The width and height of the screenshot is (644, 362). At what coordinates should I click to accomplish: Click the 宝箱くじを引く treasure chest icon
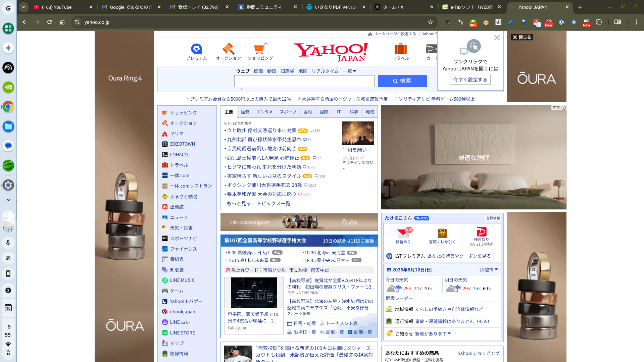(443, 234)
